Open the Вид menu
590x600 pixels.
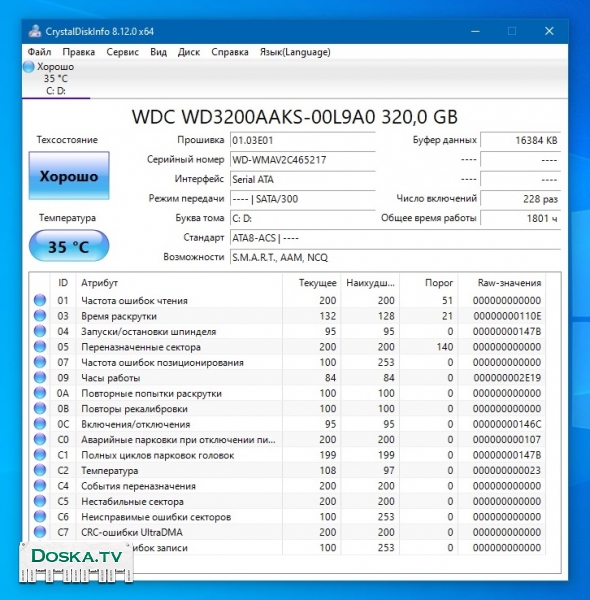point(158,52)
